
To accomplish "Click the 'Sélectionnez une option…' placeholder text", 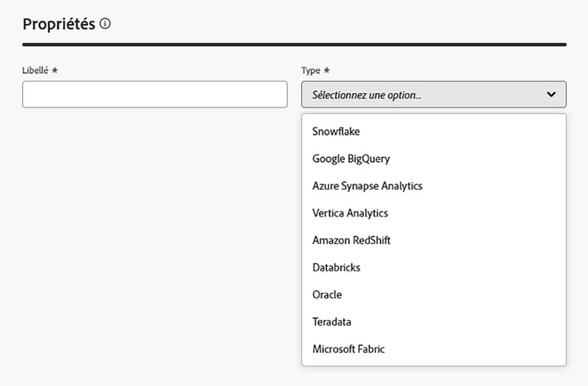I will (366, 95).
